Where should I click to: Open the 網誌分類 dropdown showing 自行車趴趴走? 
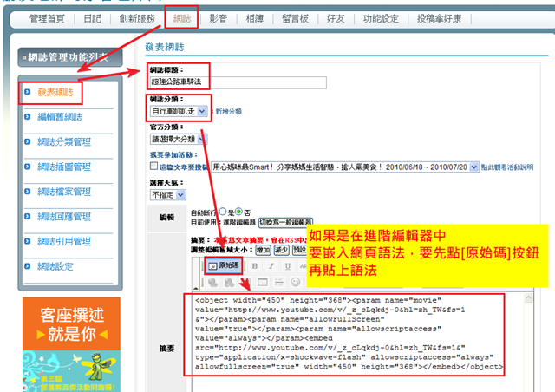[179, 111]
